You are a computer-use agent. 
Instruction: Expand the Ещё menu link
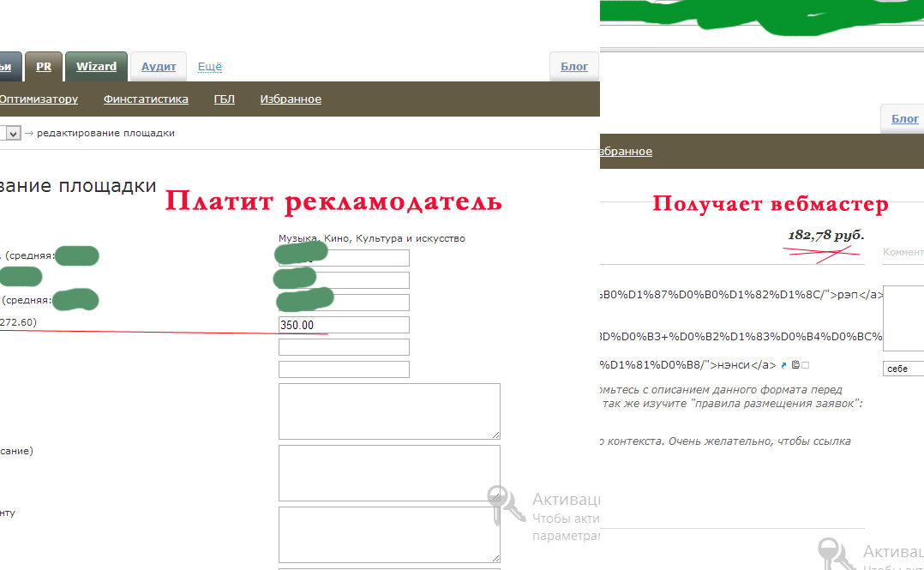pos(210,67)
